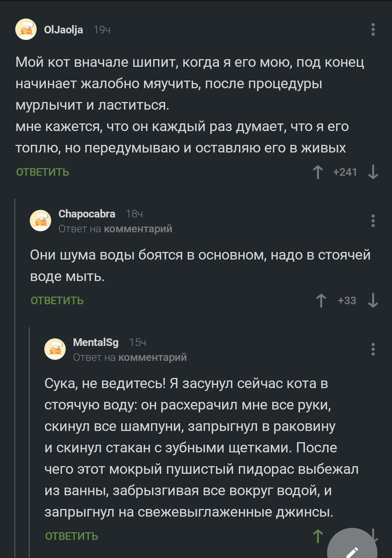Upvote OlJaolja's comment

pyautogui.click(x=318, y=172)
